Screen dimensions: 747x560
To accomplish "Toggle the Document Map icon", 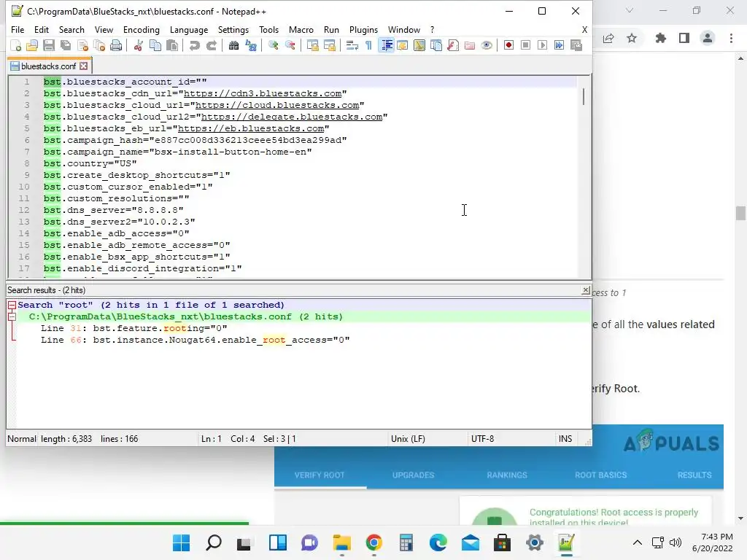I will click(419, 45).
